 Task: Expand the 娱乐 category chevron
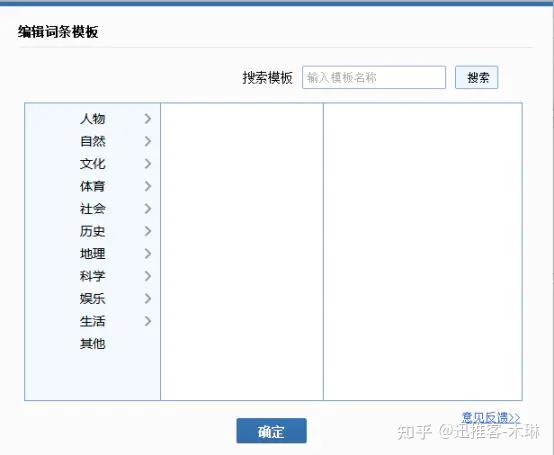pos(148,299)
